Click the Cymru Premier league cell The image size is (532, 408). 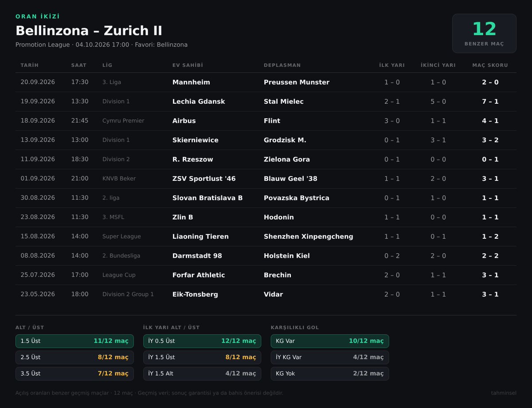pyautogui.click(x=123, y=121)
